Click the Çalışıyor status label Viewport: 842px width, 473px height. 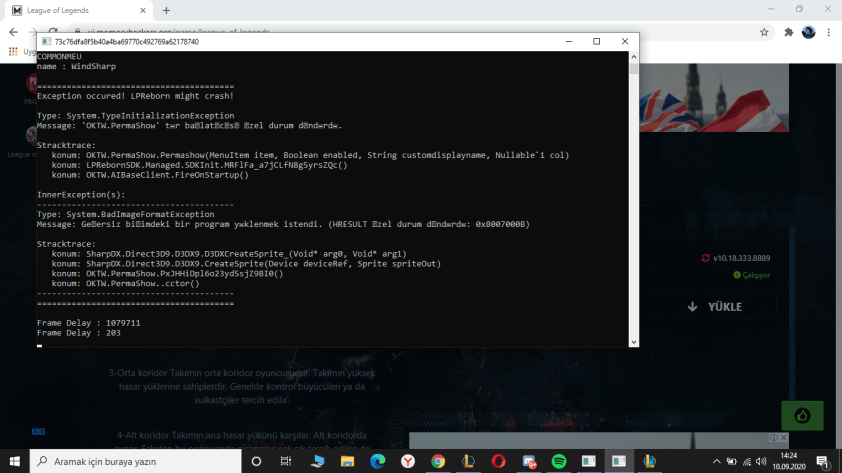click(x=756, y=275)
